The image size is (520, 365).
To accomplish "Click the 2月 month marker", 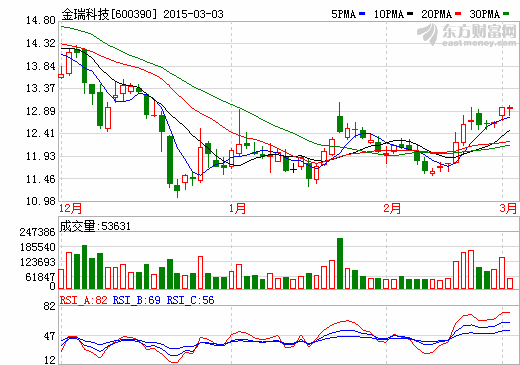I will tap(392, 209).
